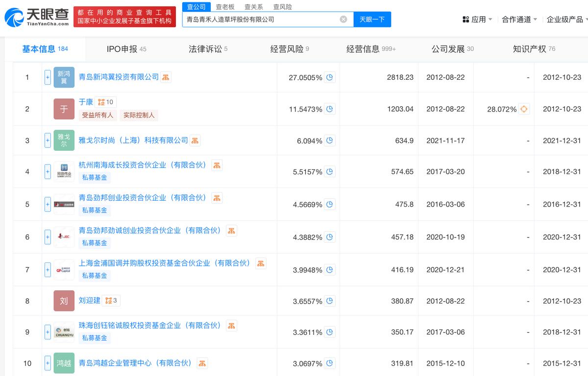Open shareholding pie chart icon beside 5.5157%
Image resolution: width=588 pixels, height=376 pixels.
(x=330, y=172)
